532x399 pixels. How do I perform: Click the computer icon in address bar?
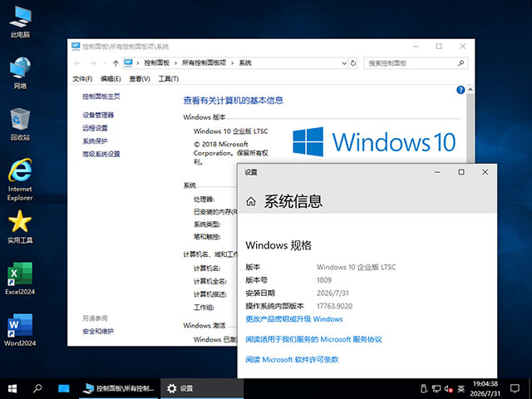click(128, 63)
